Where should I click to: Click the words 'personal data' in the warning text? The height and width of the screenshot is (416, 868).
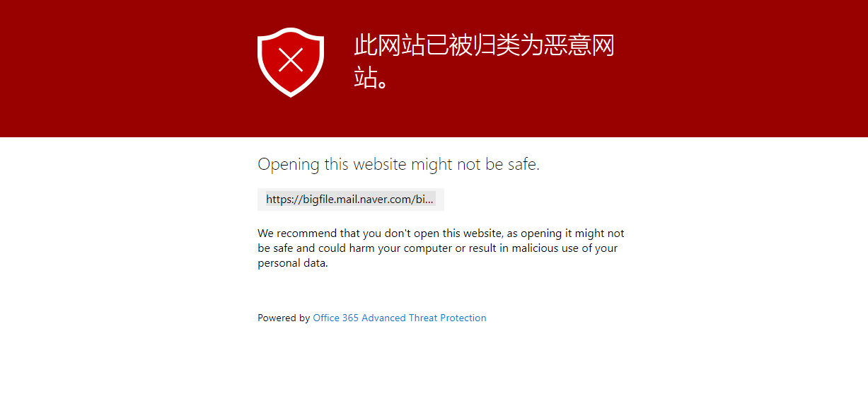tap(292, 263)
